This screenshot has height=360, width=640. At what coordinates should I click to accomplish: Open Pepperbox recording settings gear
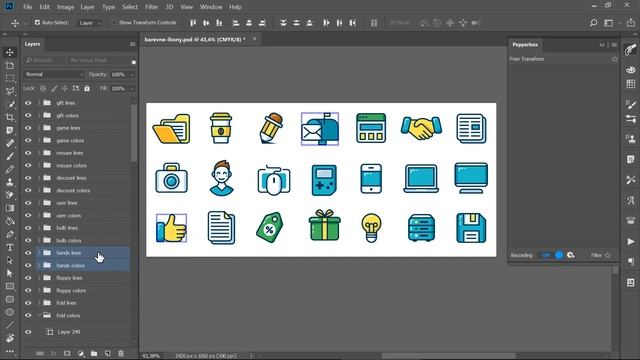tap(571, 255)
